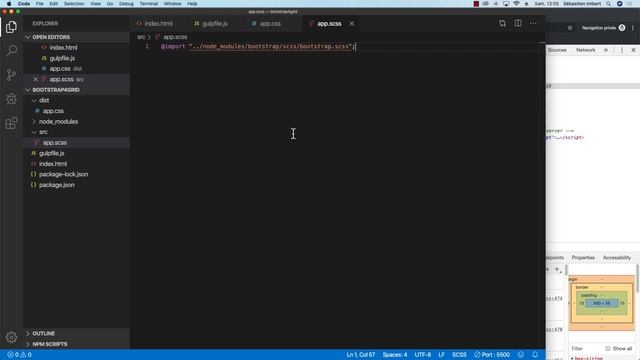Click the Ln 1, Col 57 status item
This screenshot has width=640, height=360.
pyautogui.click(x=361, y=355)
